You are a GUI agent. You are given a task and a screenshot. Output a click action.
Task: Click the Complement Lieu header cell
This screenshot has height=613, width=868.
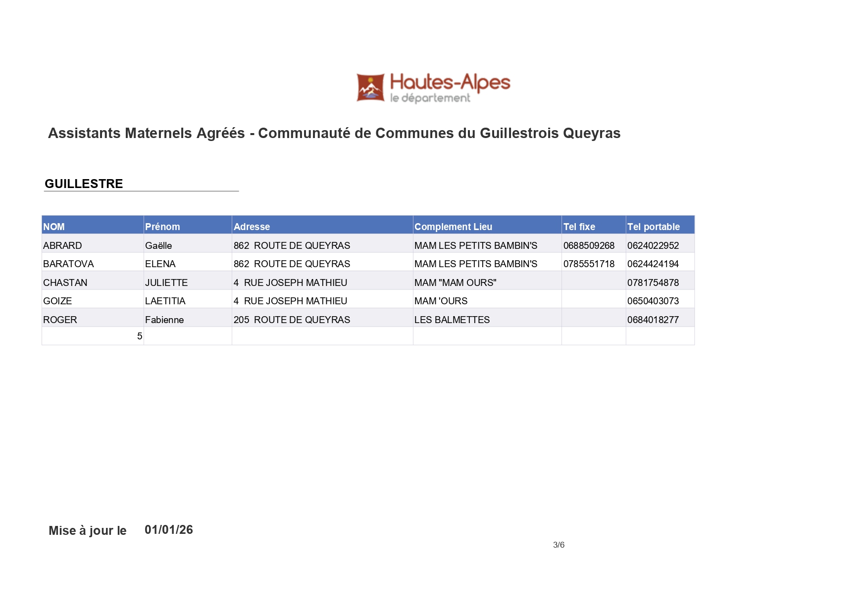[x=454, y=227]
